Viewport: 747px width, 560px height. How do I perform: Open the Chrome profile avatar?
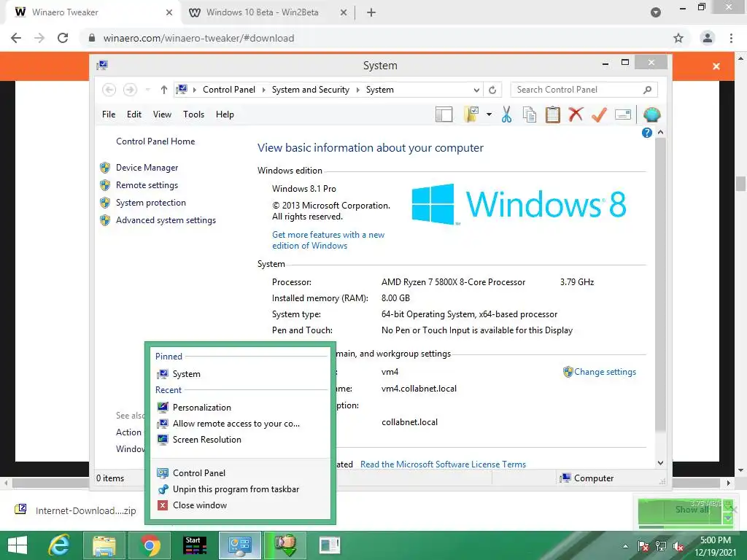pyautogui.click(x=708, y=38)
